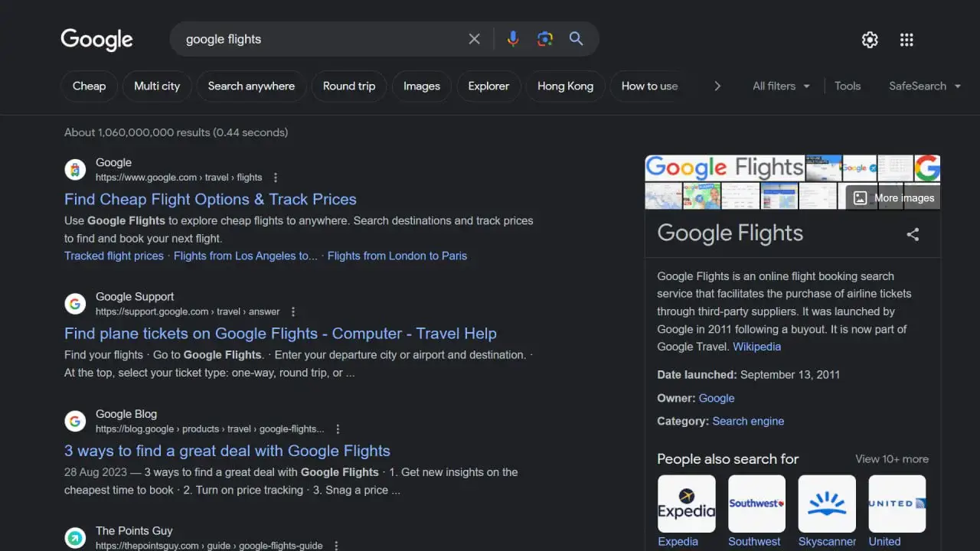The image size is (980, 551).
Task: Select the Multi city filter chip
Action: pos(157,86)
